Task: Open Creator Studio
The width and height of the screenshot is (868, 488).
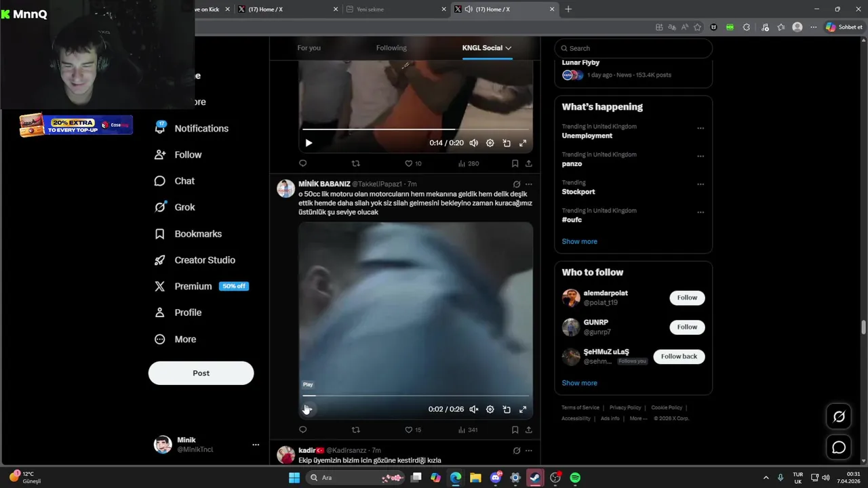Action: click(x=195, y=260)
